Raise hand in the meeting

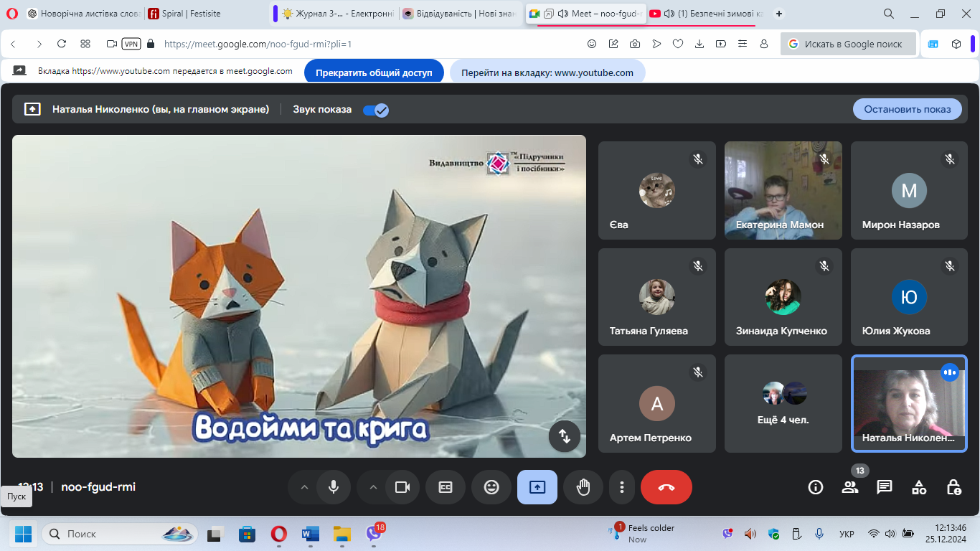pyautogui.click(x=583, y=487)
